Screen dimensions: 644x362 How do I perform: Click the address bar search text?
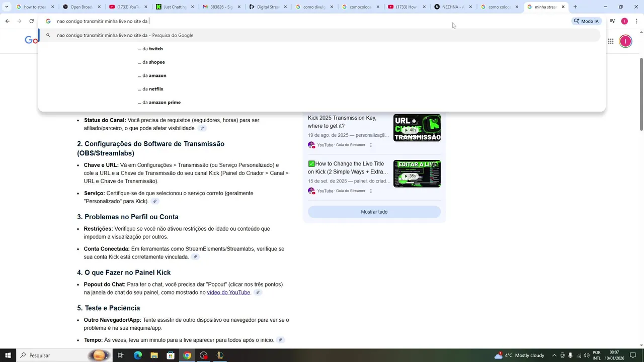[102, 21]
